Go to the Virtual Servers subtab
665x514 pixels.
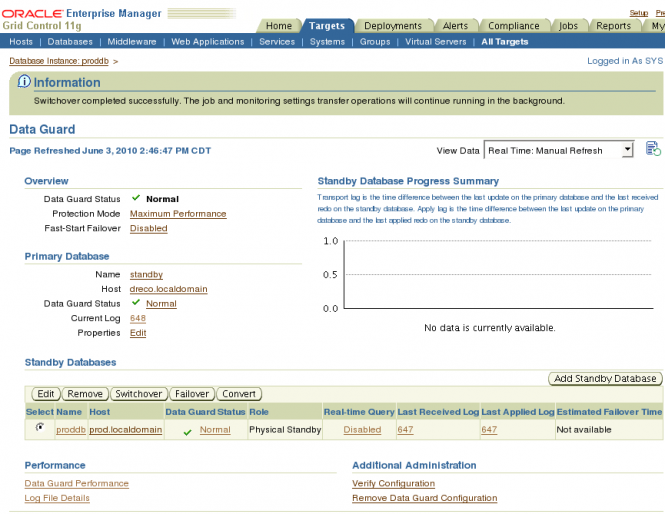[436, 42]
